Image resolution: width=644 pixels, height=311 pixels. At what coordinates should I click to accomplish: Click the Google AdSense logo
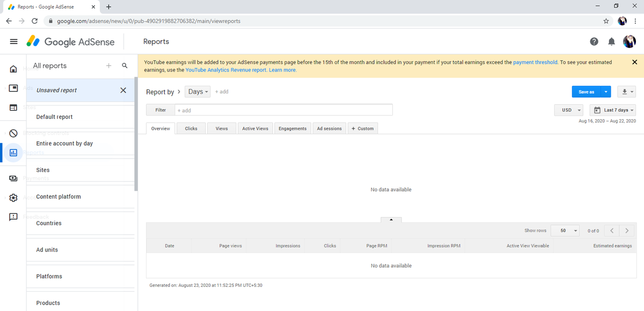(70, 41)
